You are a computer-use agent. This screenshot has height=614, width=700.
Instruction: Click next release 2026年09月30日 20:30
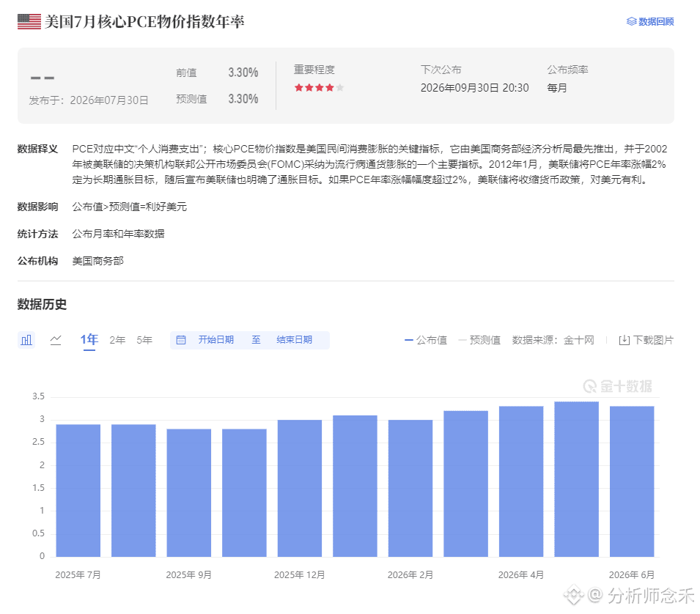click(474, 88)
